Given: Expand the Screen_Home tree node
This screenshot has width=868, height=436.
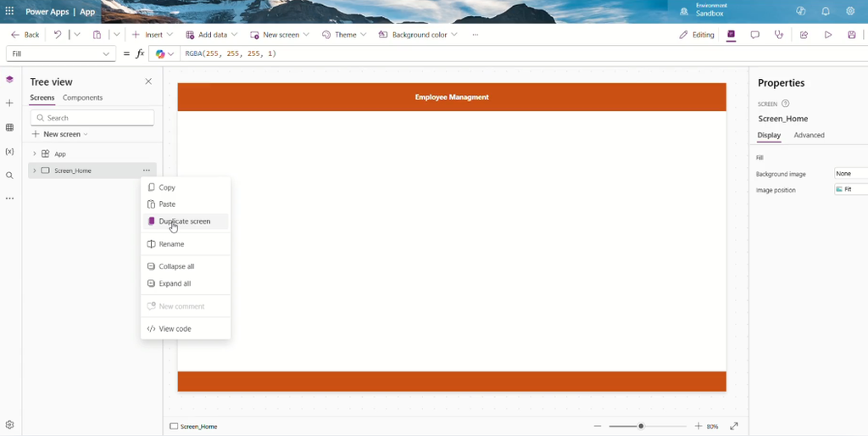Looking at the screenshot, I should pos(34,170).
